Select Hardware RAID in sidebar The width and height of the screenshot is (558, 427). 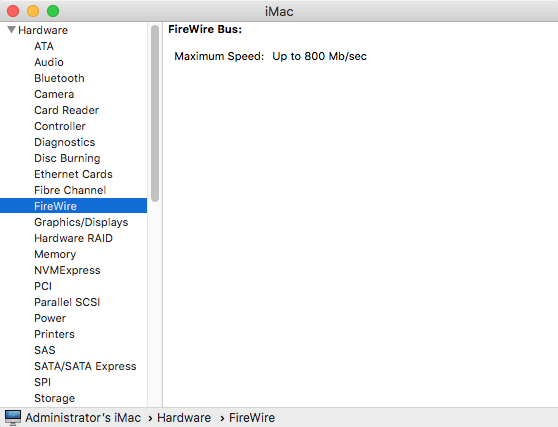[73, 238]
